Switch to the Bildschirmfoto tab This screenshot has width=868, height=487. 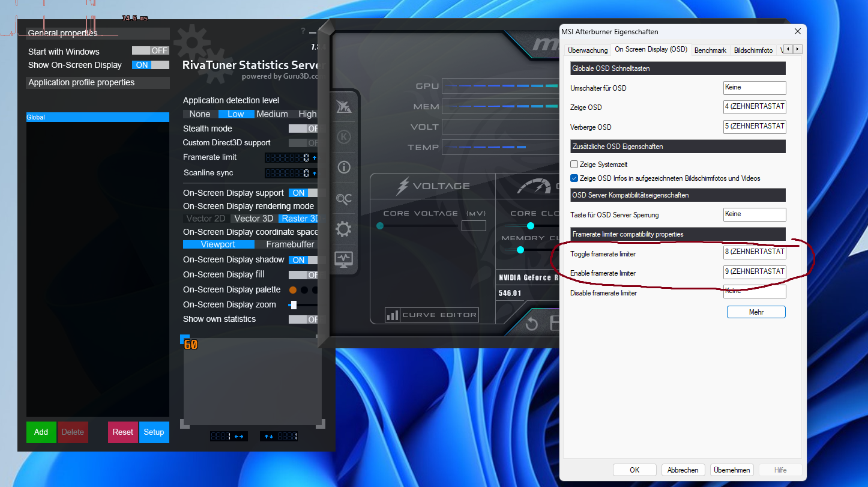[x=753, y=50]
